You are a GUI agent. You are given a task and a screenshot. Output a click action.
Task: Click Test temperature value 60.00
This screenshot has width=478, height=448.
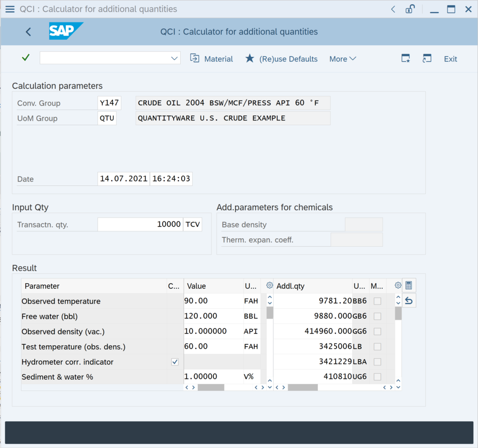tap(213, 347)
